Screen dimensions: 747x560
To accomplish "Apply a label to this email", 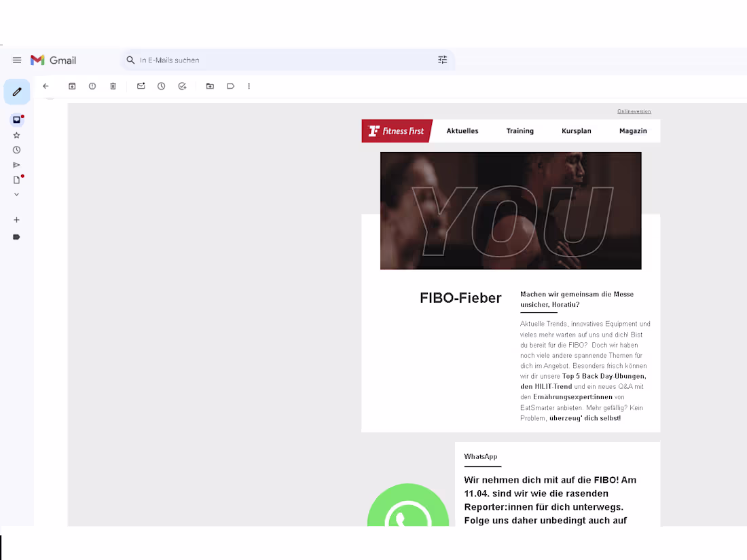I will 230,86.
